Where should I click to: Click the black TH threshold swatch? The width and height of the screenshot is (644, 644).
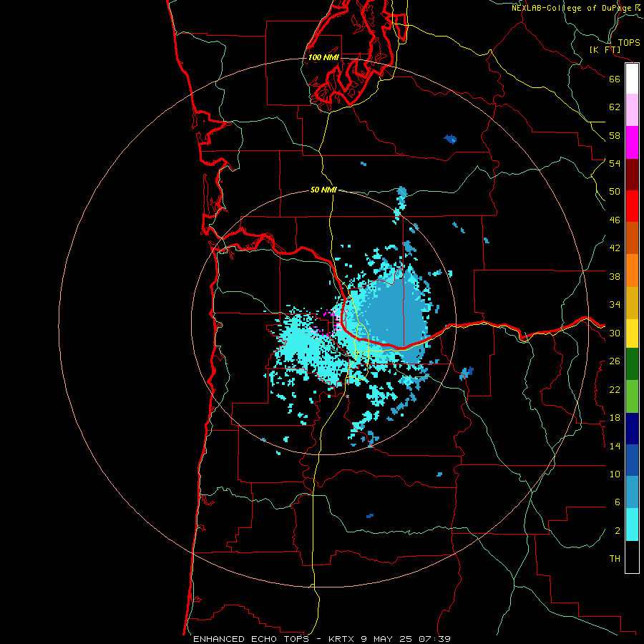pos(632,557)
